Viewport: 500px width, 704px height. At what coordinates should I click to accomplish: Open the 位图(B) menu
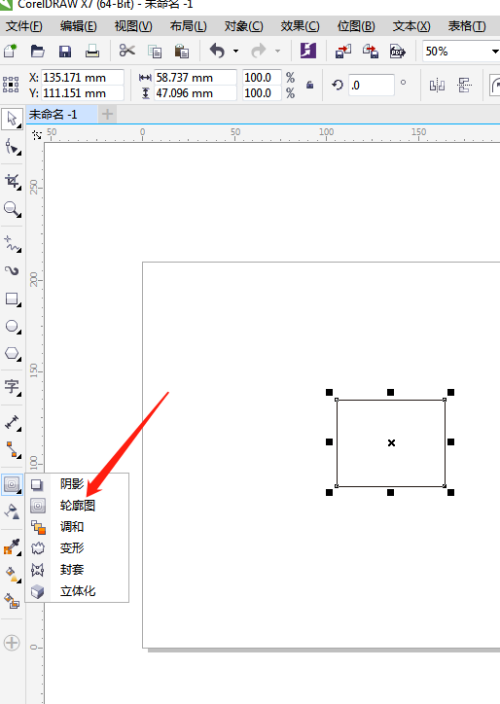click(356, 26)
